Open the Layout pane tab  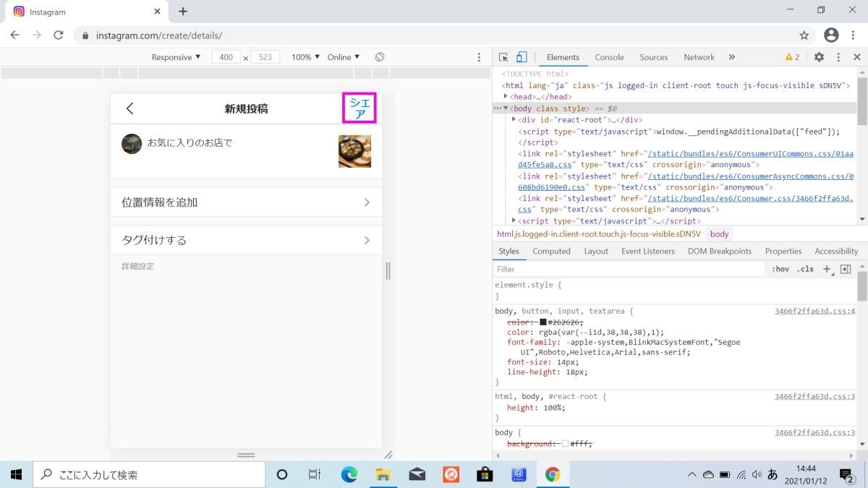pos(596,251)
